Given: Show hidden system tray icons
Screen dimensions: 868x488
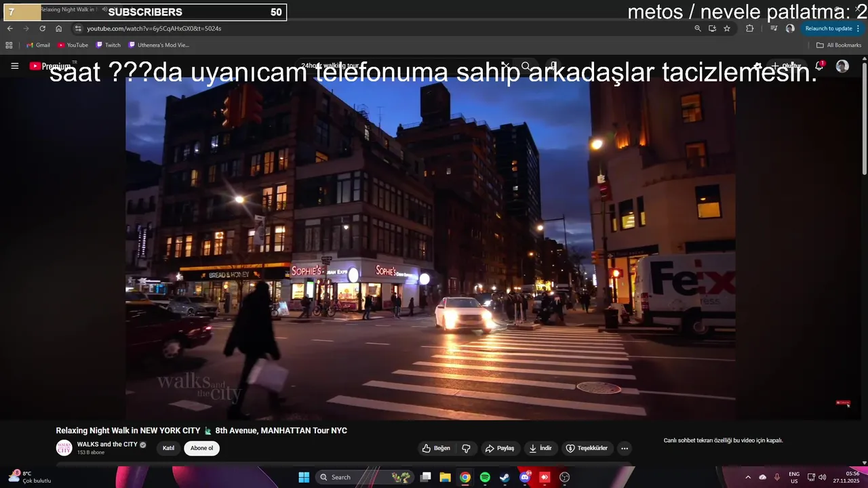Looking at the screenshot, I should 748,477.
